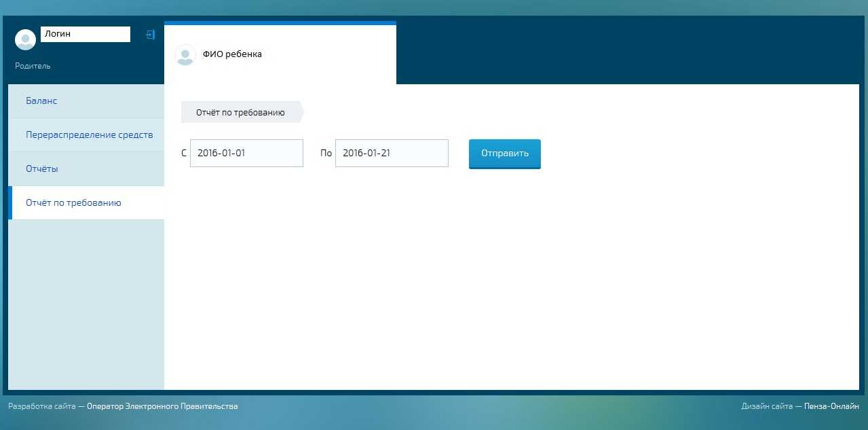Open Баланс in the sidebar
Viewport: 868px width, 430px height.
41,101
